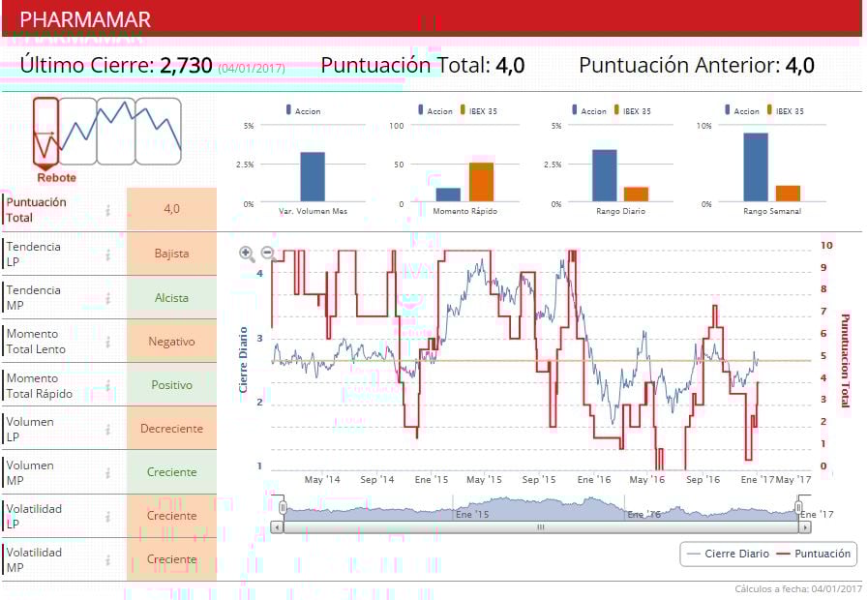Toggle IBEX 35 legend in Momento Rápido chart

click(x=479, y=110)
